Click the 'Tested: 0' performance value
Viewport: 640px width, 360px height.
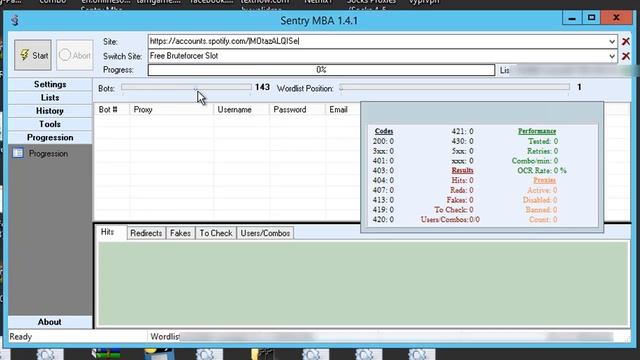(x=543, y=141)
